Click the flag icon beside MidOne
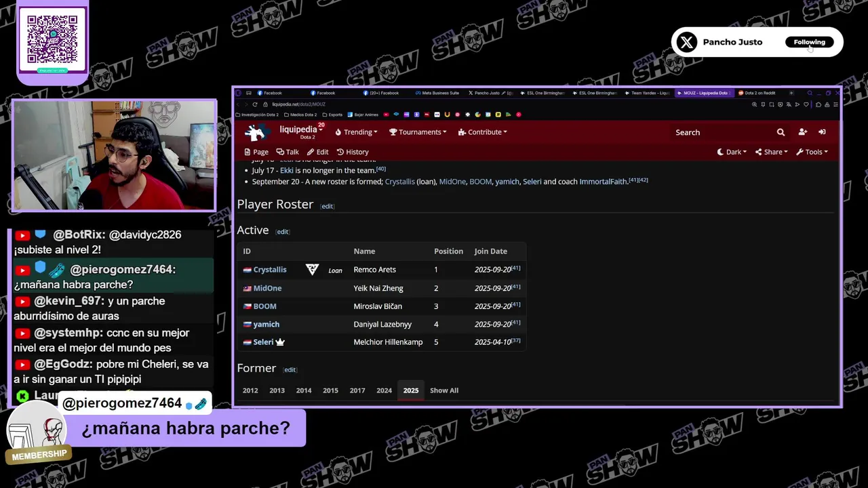Viewport: 868px width, 488px height. 248,288
